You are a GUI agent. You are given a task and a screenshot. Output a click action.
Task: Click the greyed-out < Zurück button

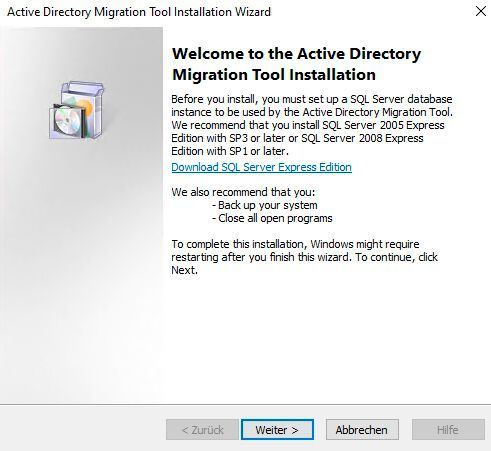point(202,430)
